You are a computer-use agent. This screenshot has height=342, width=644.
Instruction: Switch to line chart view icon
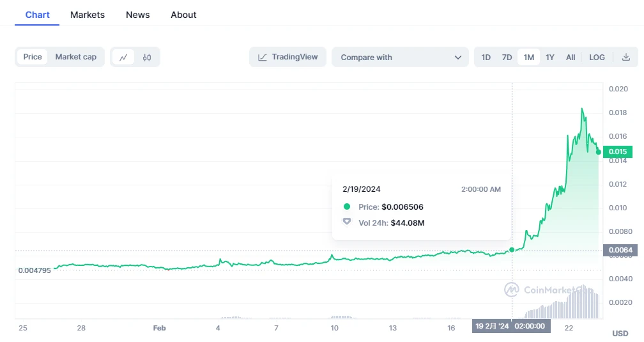click(123, 58)
